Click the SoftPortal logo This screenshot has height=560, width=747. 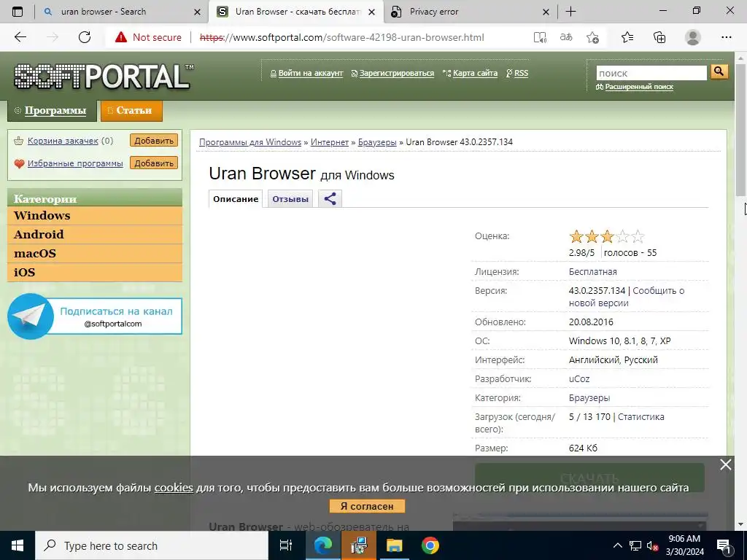(x=104, y=76)
